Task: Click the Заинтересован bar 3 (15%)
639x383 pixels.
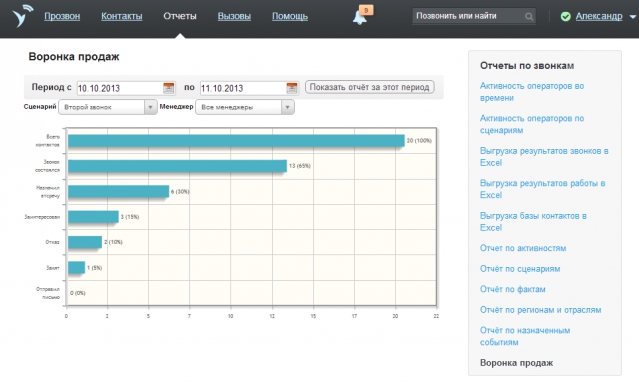Action: point(93,217)
